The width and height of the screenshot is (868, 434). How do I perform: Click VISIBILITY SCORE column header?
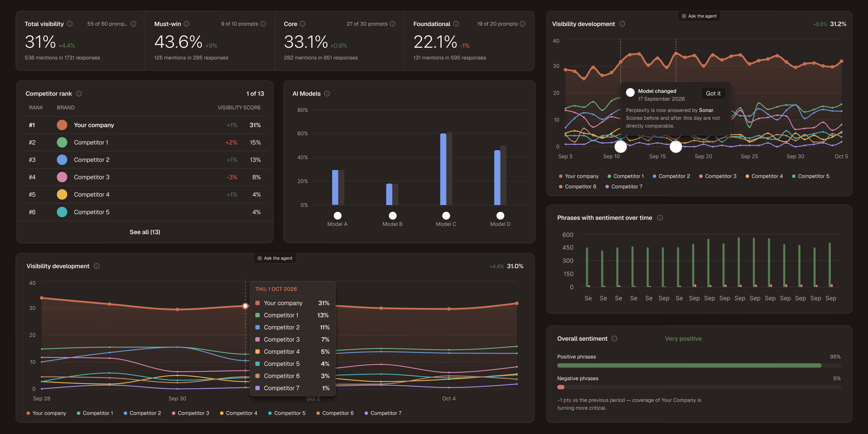[x=239, y=108]
